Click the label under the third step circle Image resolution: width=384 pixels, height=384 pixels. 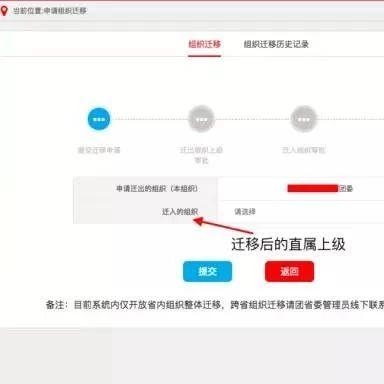pos(303,150)
